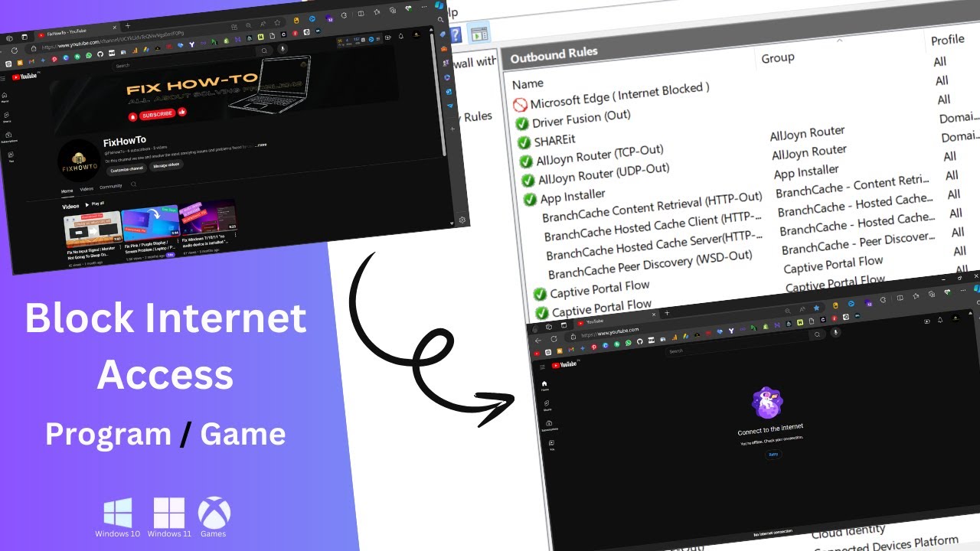Toggle the action pane toolbar icon in firewall
This screenshot has height=551, width=980.
(x=479, y=34)
